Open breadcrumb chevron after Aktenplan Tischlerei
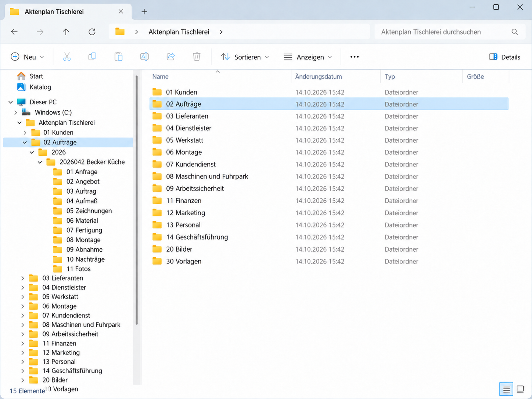The width and height of the screenshot is (532, 399). [221, 32]
